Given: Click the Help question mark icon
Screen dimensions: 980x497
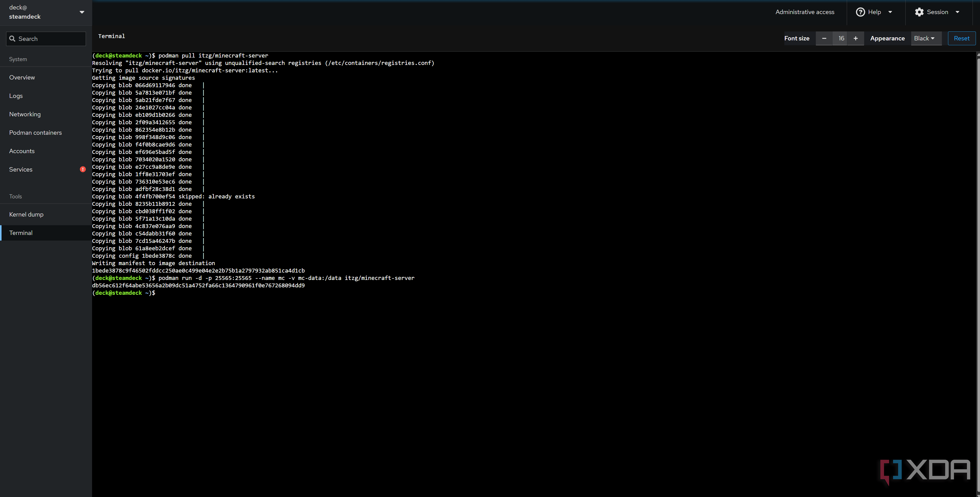Looking at the screenshot, I should (x=860, y=12).
